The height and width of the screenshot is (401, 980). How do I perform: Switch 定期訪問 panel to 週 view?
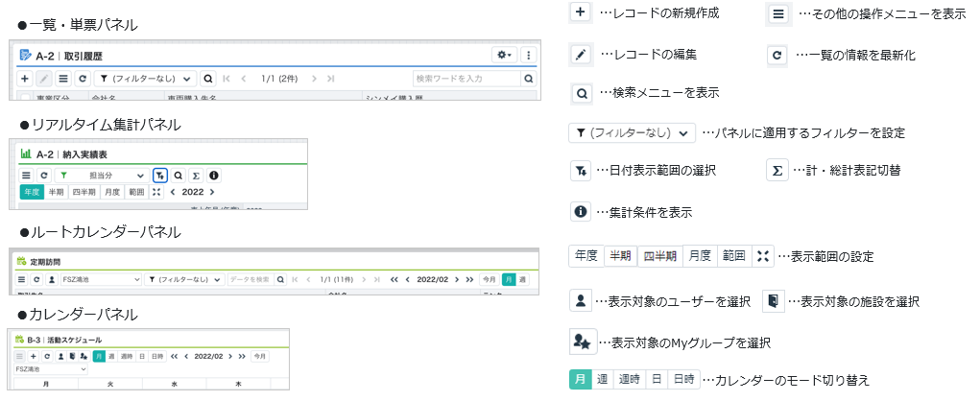522,280
